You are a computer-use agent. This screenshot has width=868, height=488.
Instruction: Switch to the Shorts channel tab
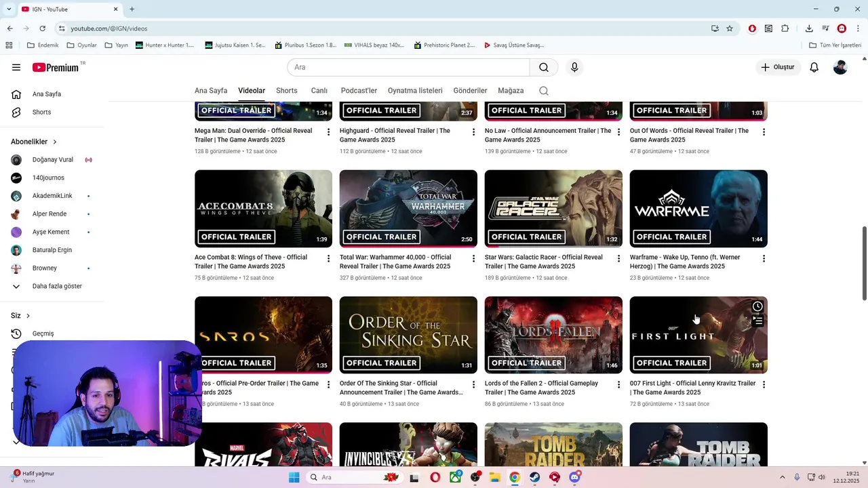coord(287,91)
